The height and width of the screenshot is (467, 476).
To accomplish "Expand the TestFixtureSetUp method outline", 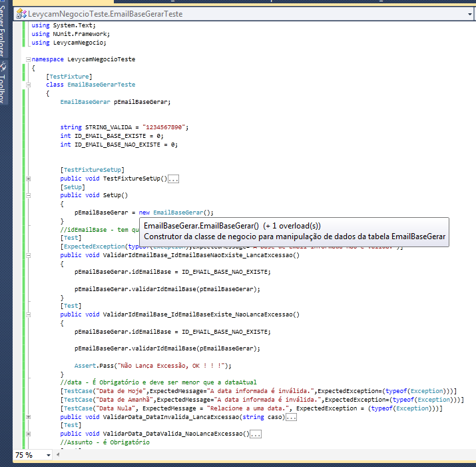I will [x=28, y=179].
